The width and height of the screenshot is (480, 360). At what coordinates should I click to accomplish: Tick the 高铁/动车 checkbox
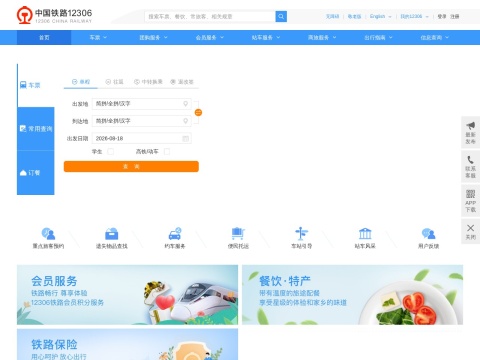(167, 152)
